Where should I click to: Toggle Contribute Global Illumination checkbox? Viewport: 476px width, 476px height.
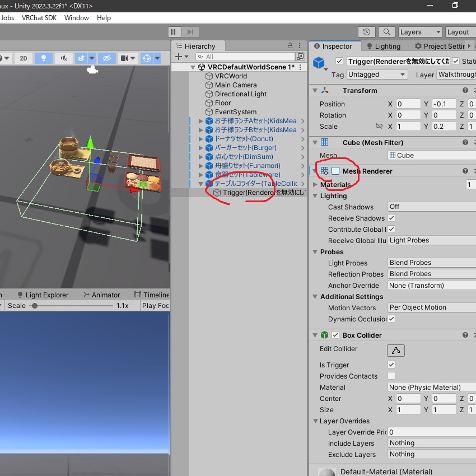tap(391, 229)
